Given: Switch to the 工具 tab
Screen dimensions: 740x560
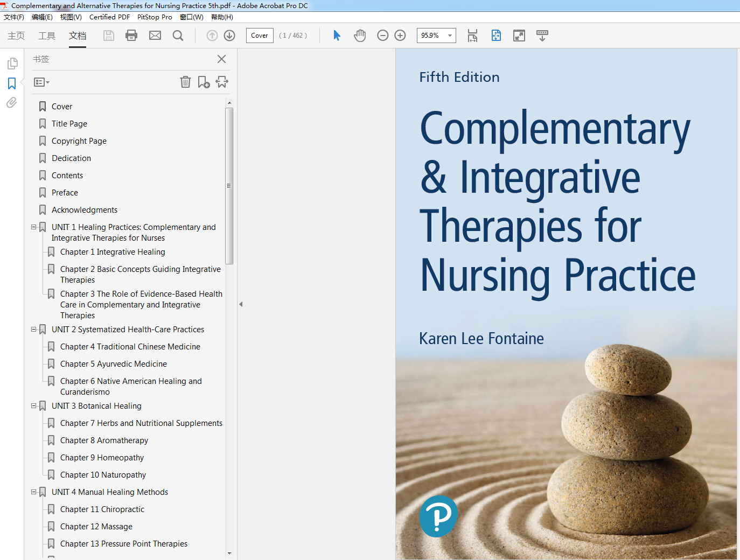Looking at the screenshot, I should click(x=47, y=36).
